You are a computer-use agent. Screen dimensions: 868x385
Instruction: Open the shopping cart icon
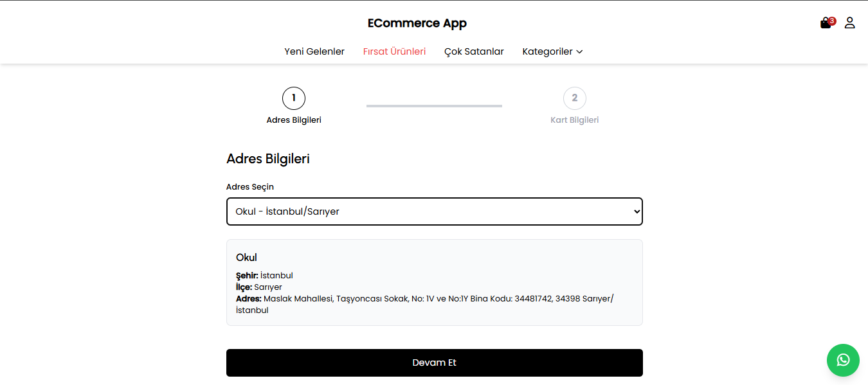[825, 22]
